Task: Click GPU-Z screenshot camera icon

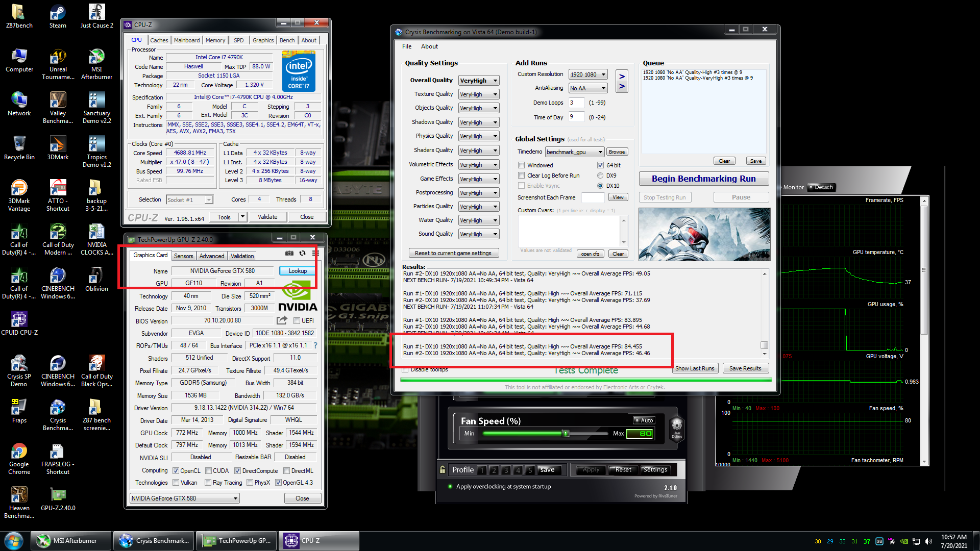Action: tap(289, 253)
